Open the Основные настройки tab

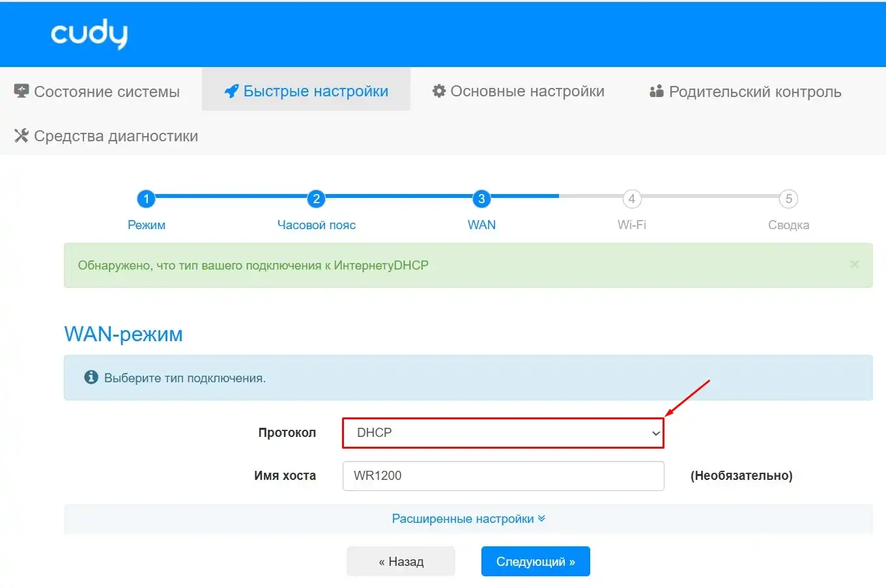coord(519,92)
